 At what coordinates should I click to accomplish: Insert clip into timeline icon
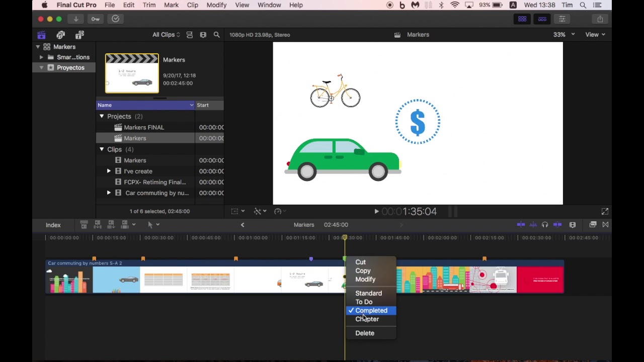(x=98, y=225)
